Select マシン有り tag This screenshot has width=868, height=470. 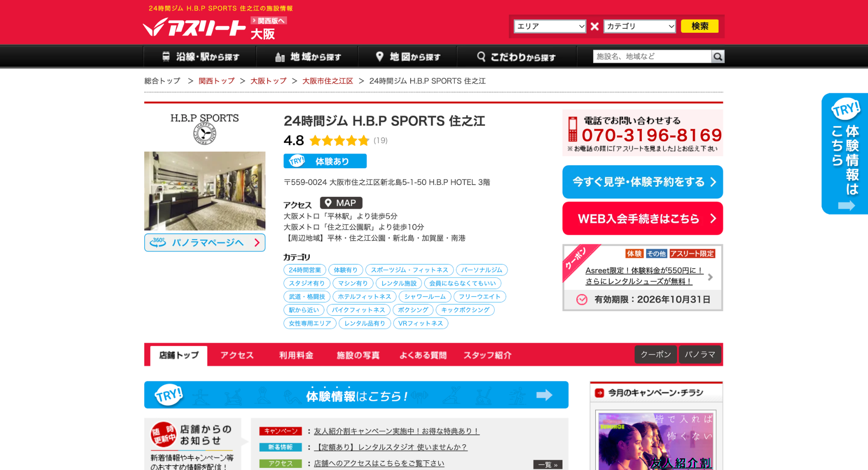click(x=353, y=283)
